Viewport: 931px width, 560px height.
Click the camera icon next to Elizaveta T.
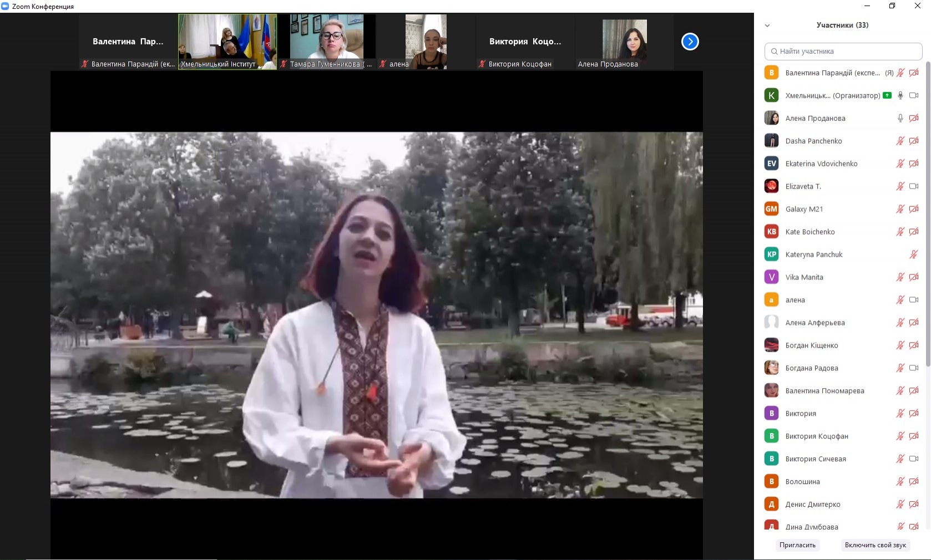point(914,186)
